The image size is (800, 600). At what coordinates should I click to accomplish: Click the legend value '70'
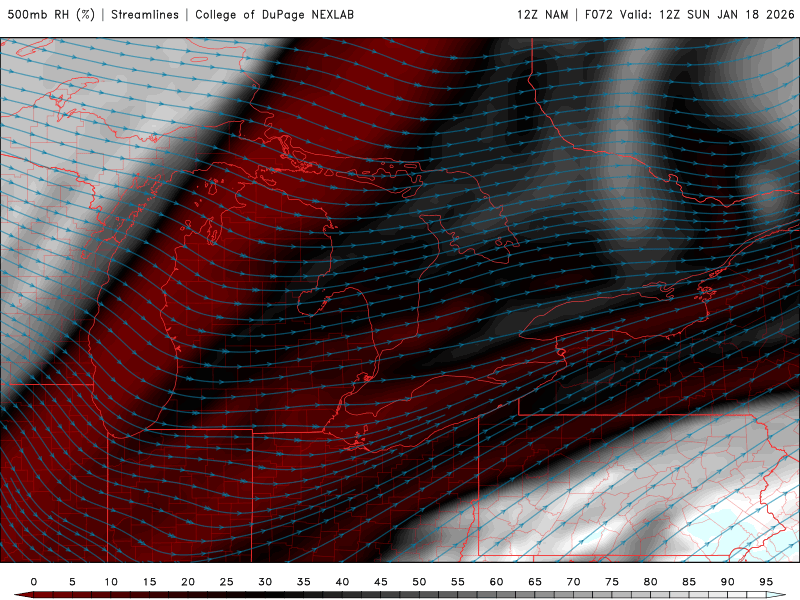pos(573,582)
